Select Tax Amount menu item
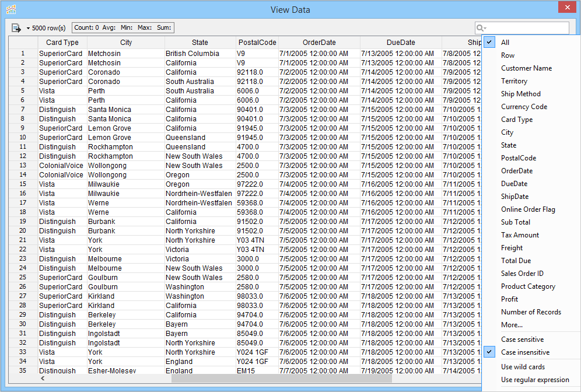This screenshot has width=581, height=392. (531, 235)
